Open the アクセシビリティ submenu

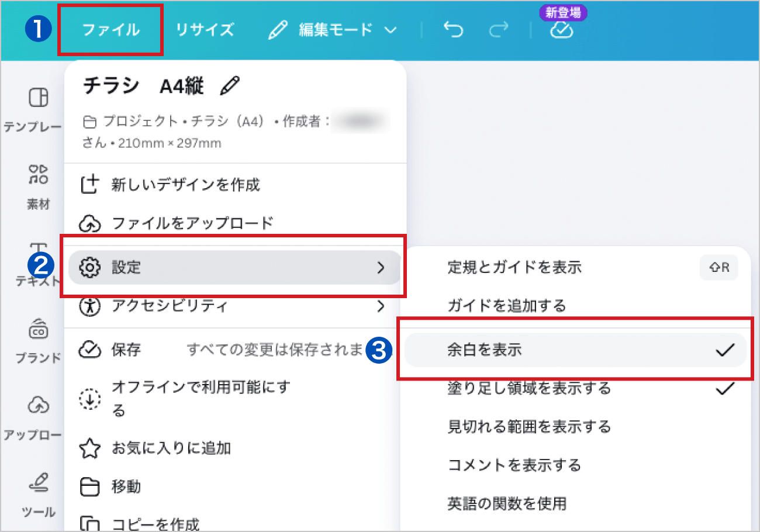[235, 306]
